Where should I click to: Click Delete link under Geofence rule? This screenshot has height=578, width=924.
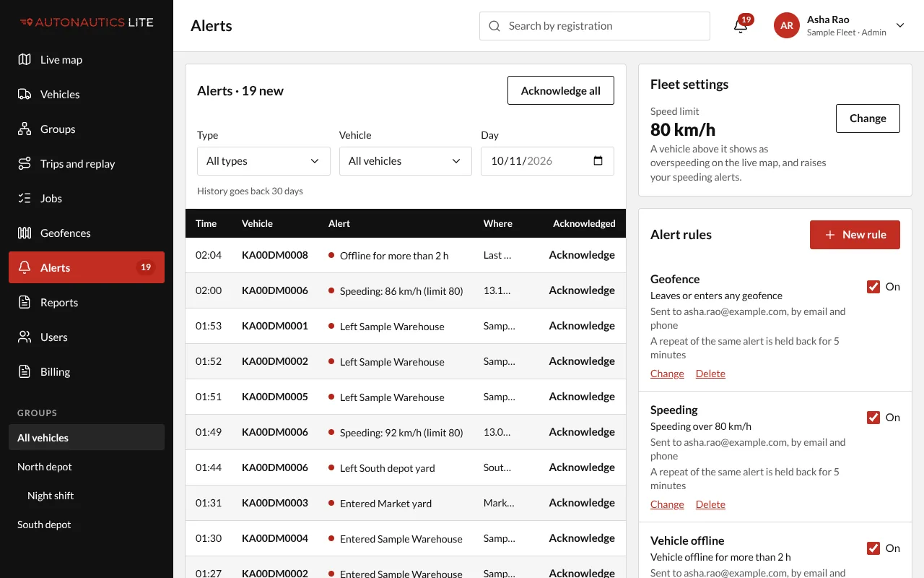(x=710, y=374)
